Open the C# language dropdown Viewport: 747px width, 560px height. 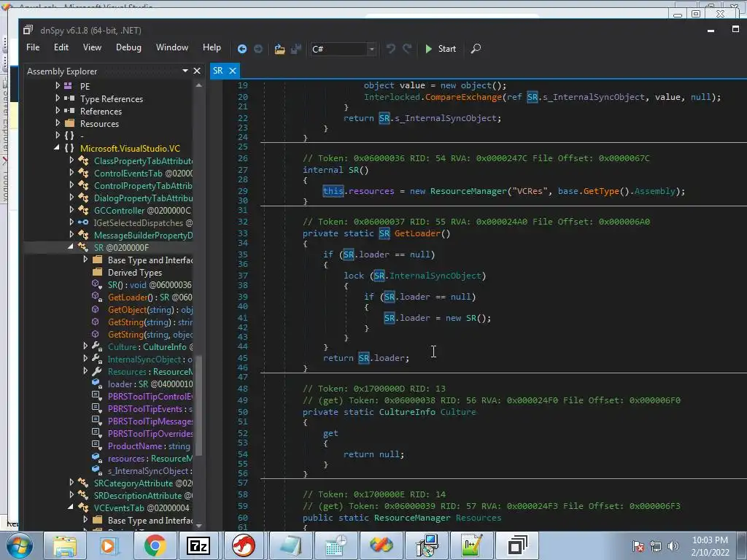click(x=371, y=49)
